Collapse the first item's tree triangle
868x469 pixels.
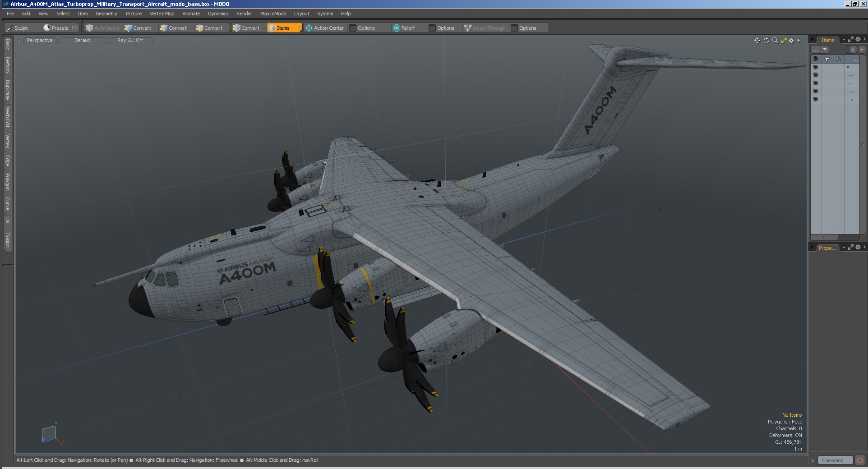point(848,67)
